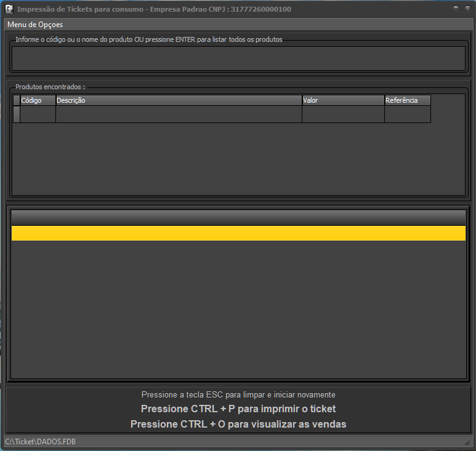Click the database path in status bar
This screenshot has height=451, width=476.
click(x=40, y=442)
